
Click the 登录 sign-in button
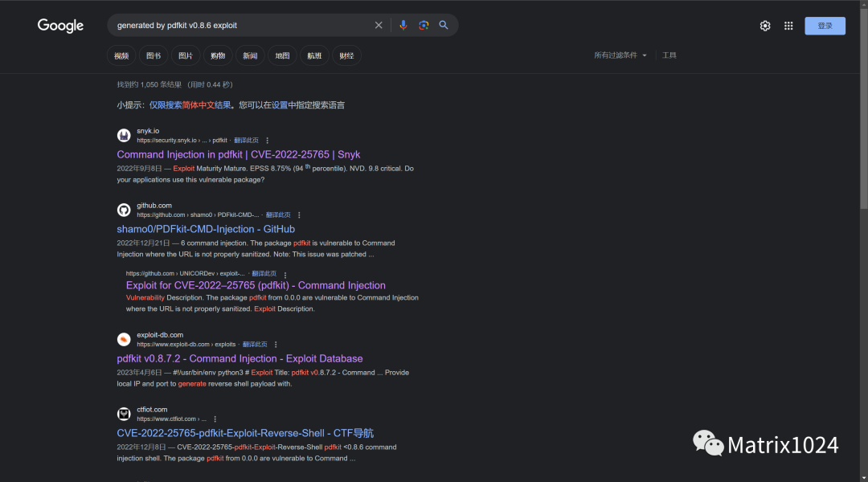click(825, 26)
